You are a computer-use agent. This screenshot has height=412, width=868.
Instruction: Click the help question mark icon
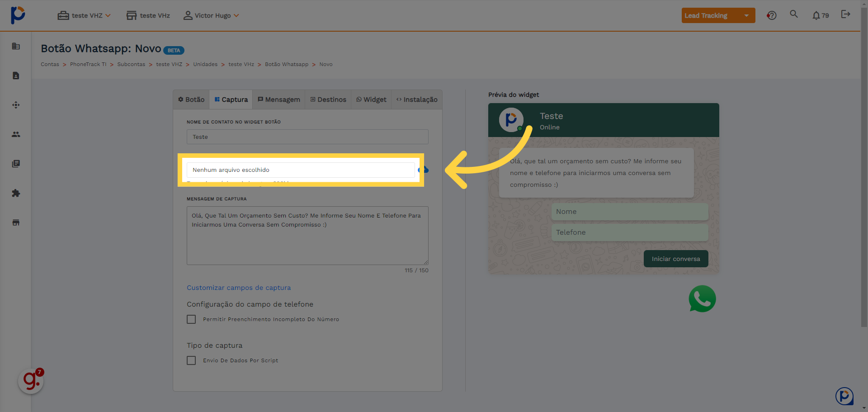click(772, 15)
